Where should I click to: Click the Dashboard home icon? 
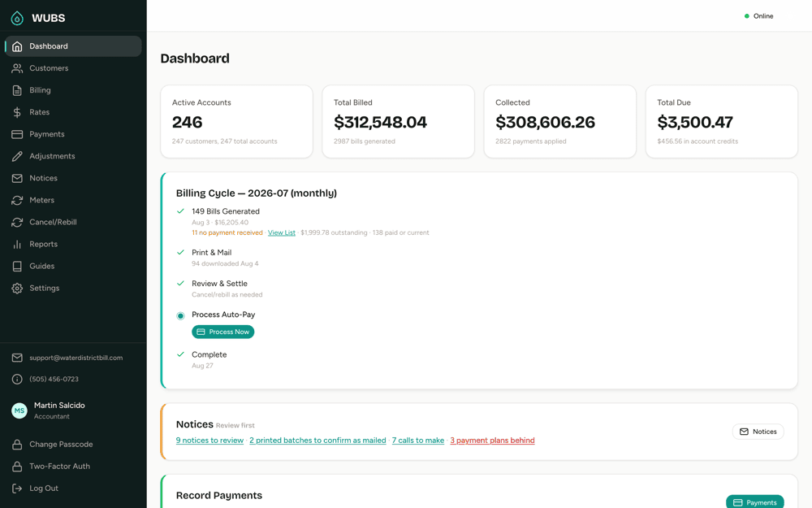(x=17, y=46)
